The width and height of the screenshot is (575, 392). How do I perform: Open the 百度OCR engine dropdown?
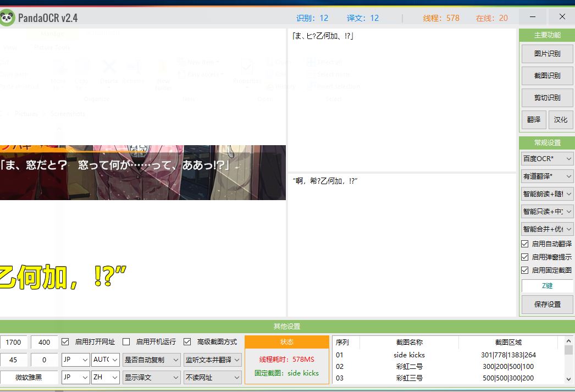[547, 158]
